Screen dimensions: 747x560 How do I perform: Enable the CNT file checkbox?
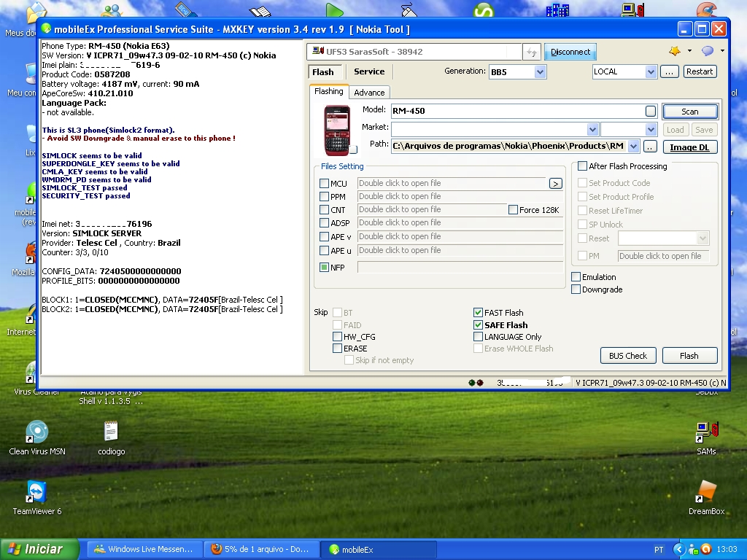[x=325, y=209]
